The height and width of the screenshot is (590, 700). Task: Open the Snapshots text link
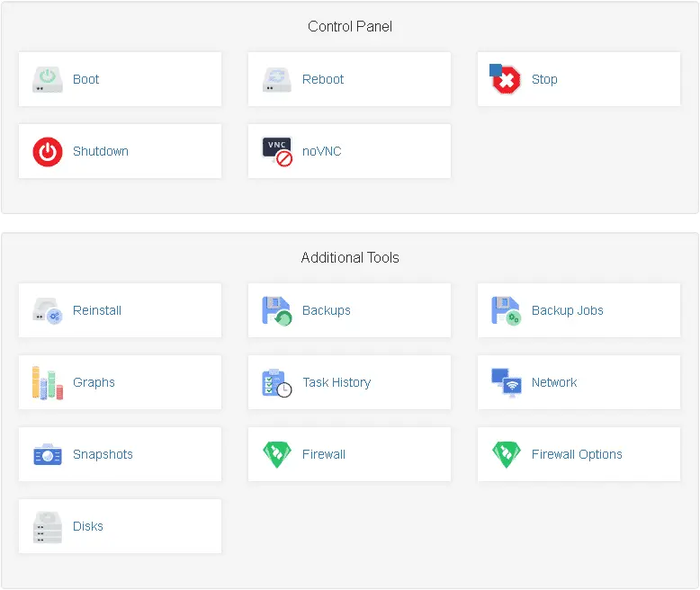tap(103, 454)
